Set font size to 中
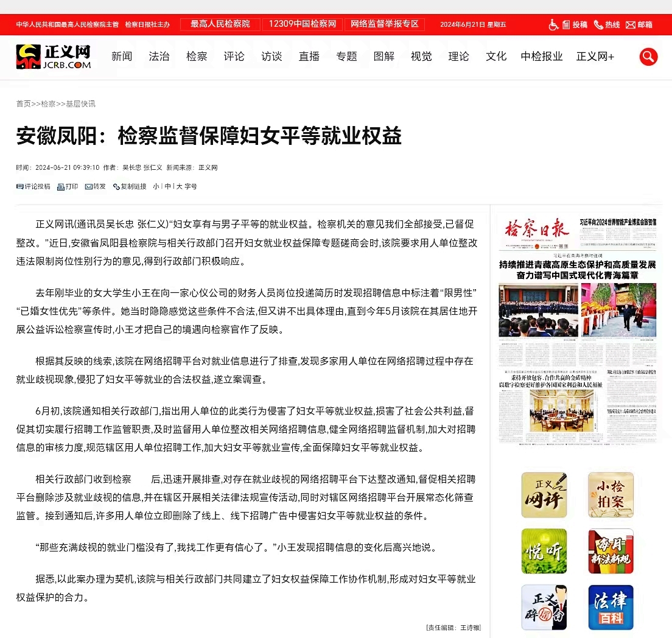Image resolution: width=672 pixels, height=638 pixels. click(x=167, y=186)
